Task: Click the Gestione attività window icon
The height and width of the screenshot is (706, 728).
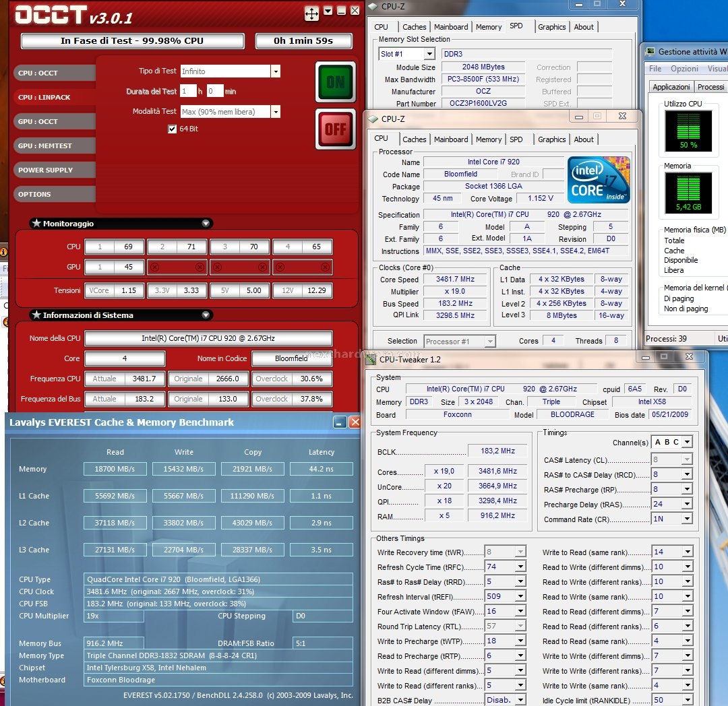Action: pos(650,51)
